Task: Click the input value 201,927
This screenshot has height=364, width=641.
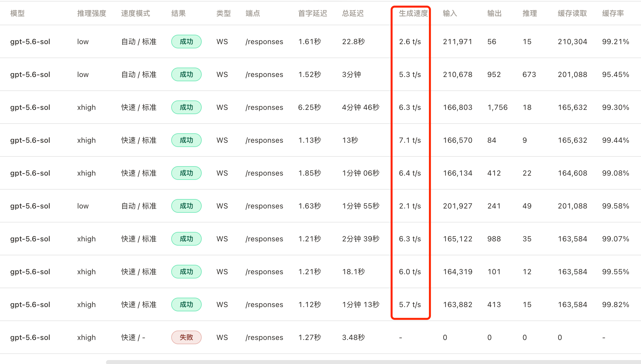Action: pos(458,206)
